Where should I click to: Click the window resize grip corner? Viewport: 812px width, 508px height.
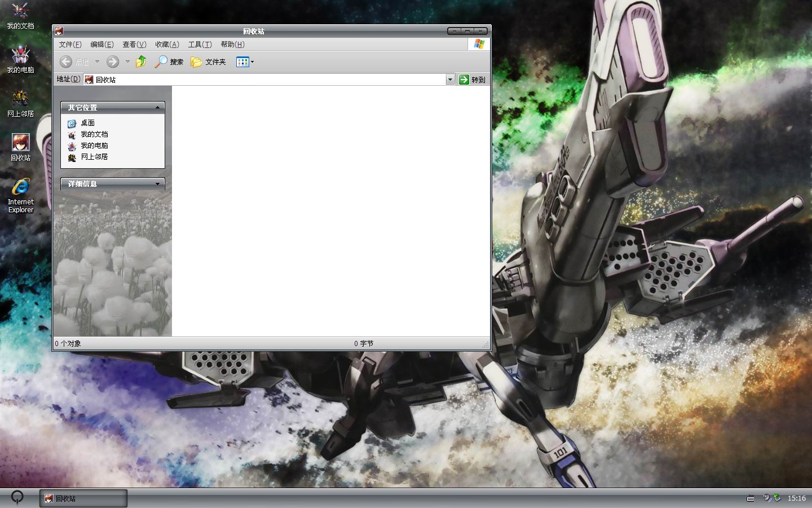point(486,344)
